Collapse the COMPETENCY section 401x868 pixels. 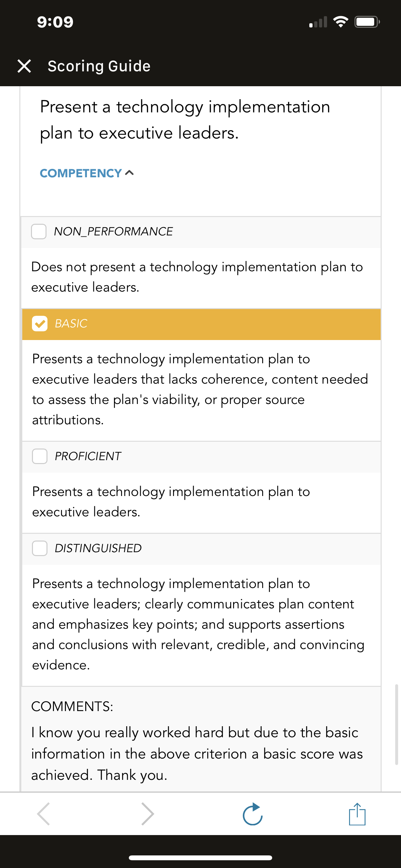click(x=87, y=173)
